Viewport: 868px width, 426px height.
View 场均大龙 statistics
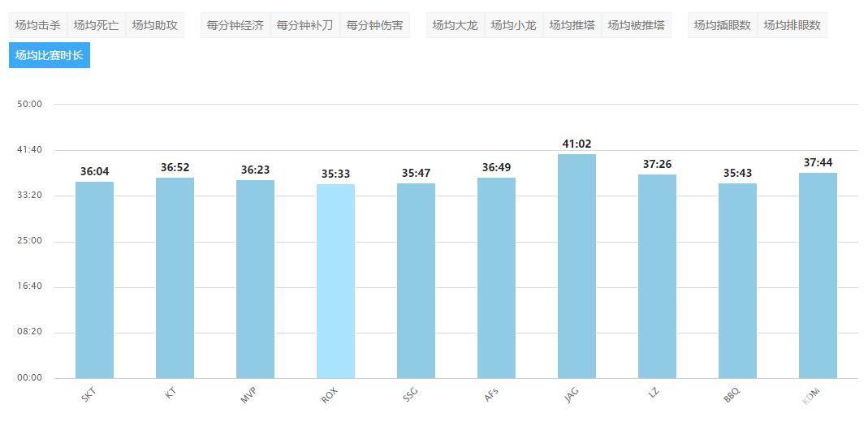click(x=455, y=25)
